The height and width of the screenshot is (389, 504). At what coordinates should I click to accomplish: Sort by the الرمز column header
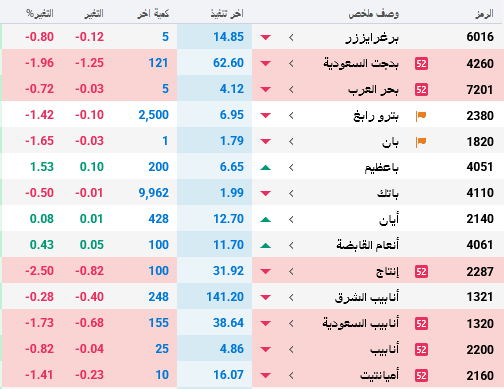(484, 14)
